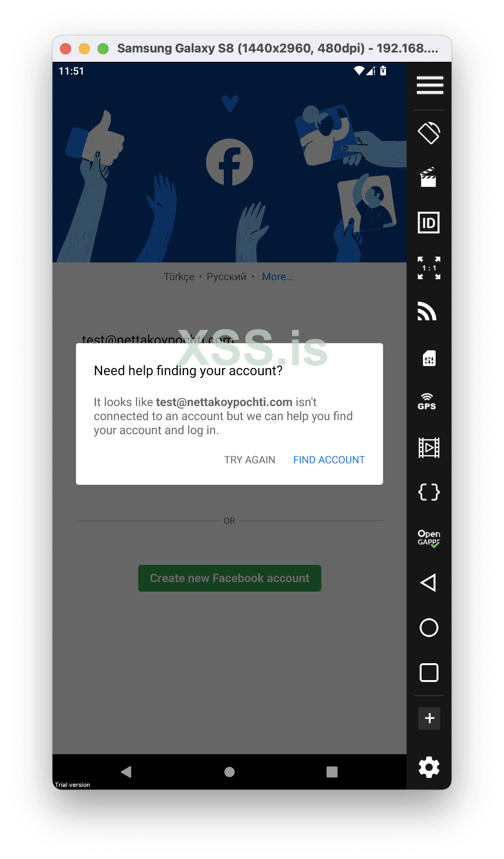Open the GPS location widget
Screen dimensions: 504x859
coord(427,402)
